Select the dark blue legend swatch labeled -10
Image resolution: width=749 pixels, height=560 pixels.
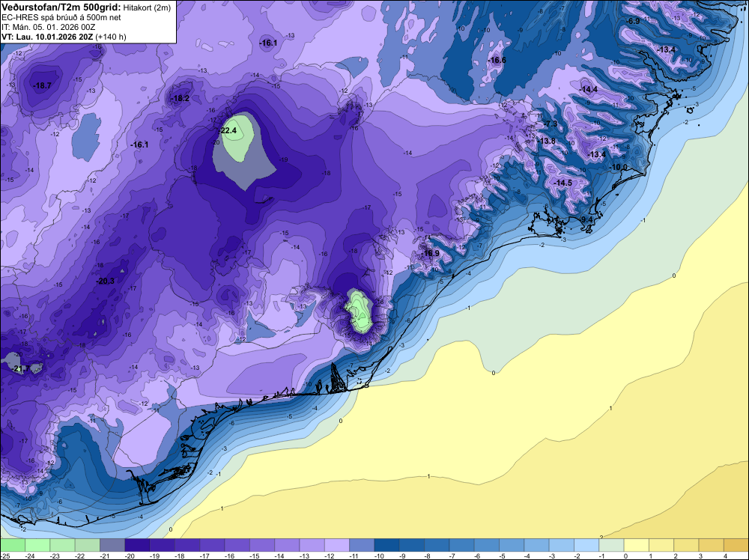[x=386, y=545]
